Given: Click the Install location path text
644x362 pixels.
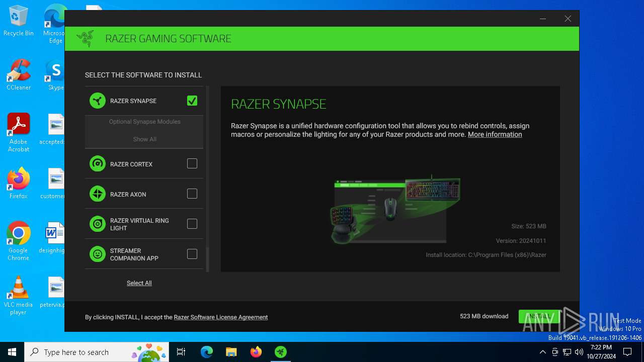Looking at the screenshot, I should 486,255.
